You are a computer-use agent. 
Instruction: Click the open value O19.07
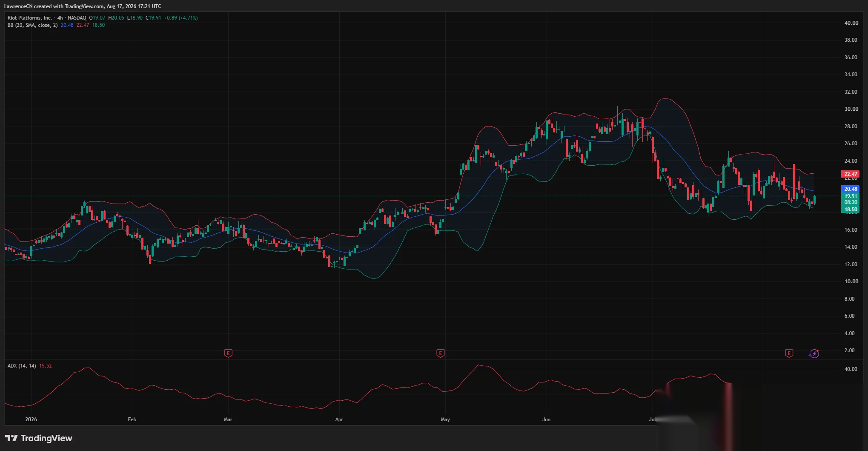(97, 18)
